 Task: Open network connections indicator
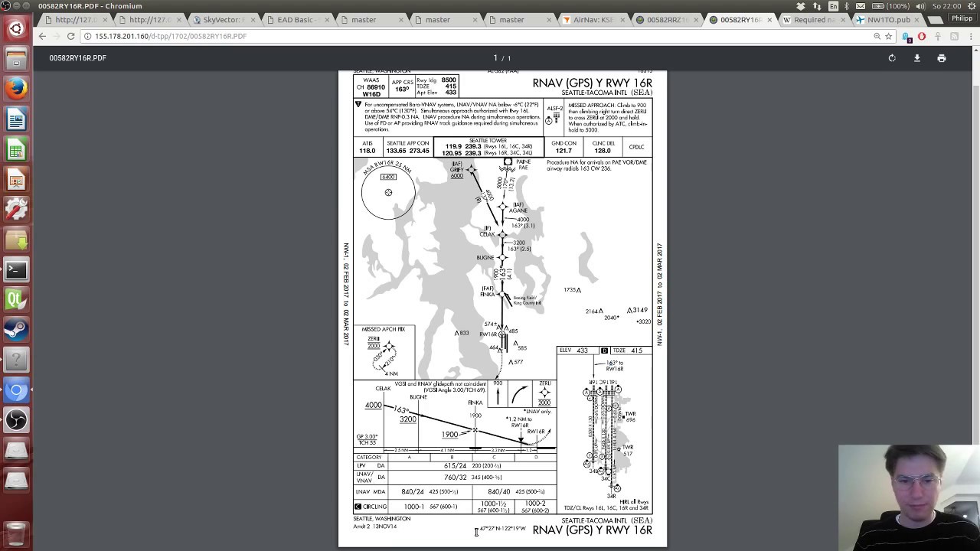818,6
